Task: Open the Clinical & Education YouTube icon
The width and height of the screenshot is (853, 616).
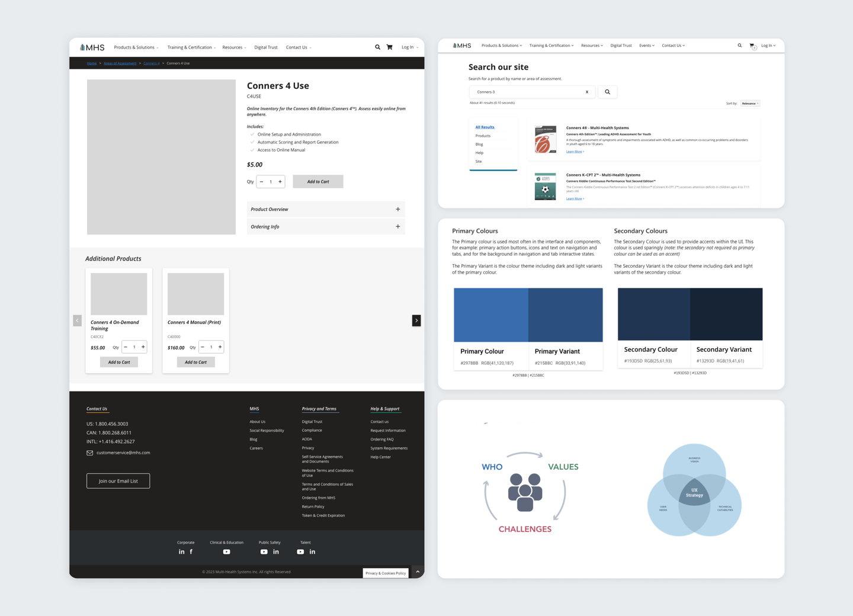Action: [226, 552]
